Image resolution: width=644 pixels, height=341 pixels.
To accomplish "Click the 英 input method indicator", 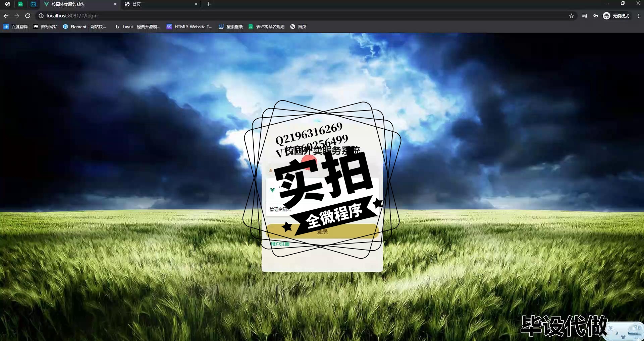I will 610,328.
